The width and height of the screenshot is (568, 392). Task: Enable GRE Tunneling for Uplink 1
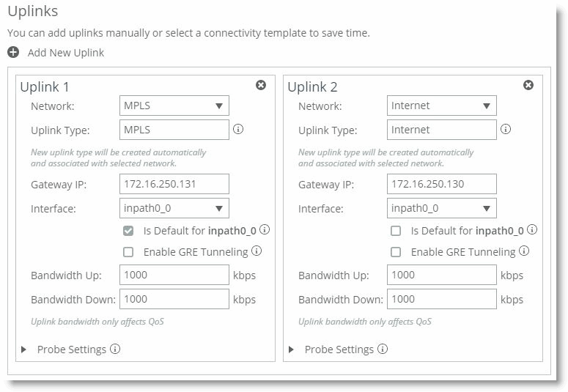[128, 252]
